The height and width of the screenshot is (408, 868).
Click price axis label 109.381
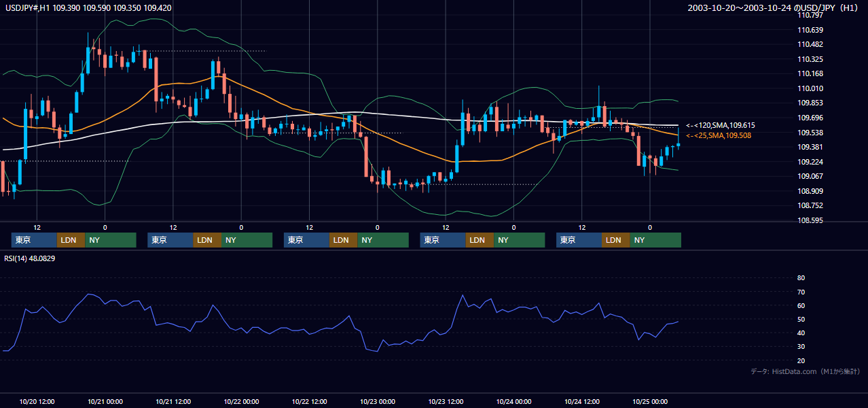coord(810,147)
